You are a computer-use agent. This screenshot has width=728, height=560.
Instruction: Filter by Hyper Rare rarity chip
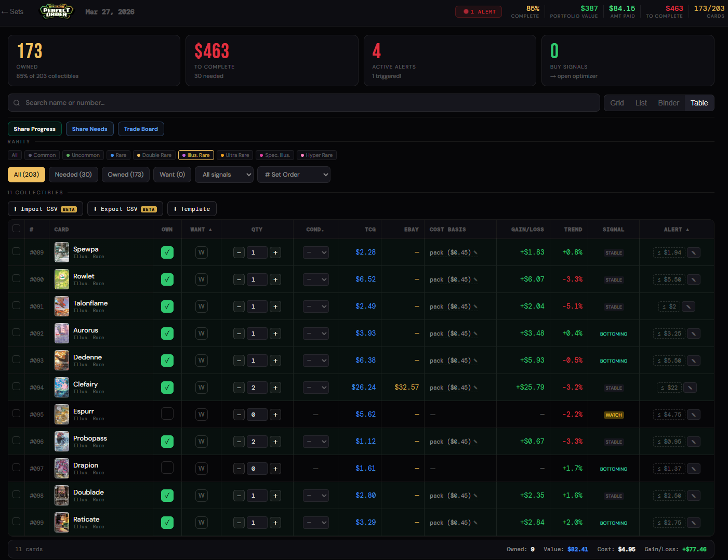tap(317, 155)
